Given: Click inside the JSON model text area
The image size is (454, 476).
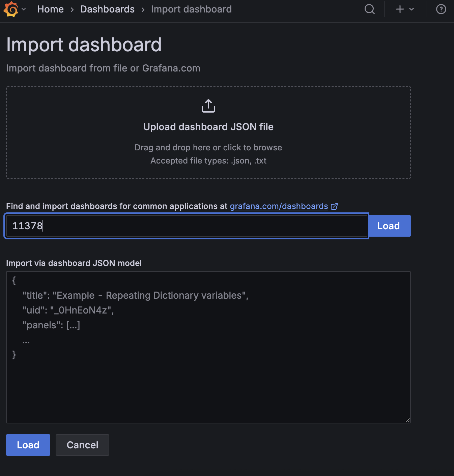Looking at the screenshot, I should click(208, 347).
